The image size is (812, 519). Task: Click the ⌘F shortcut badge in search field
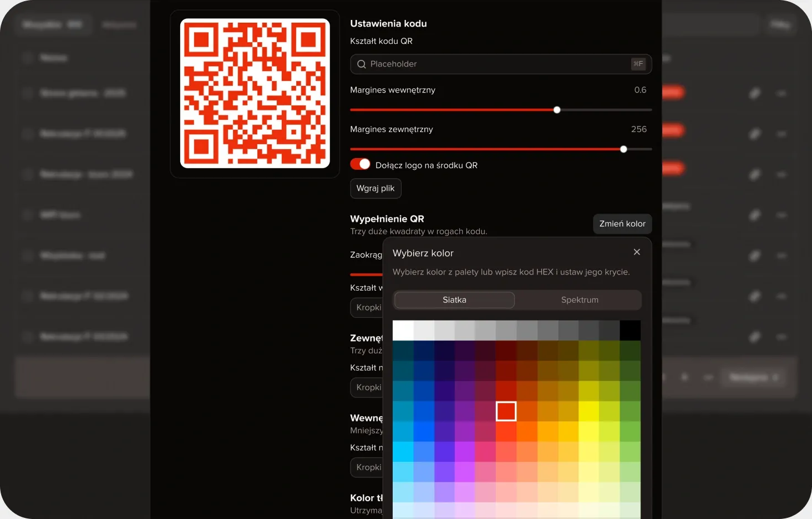[x=638, y=64]
